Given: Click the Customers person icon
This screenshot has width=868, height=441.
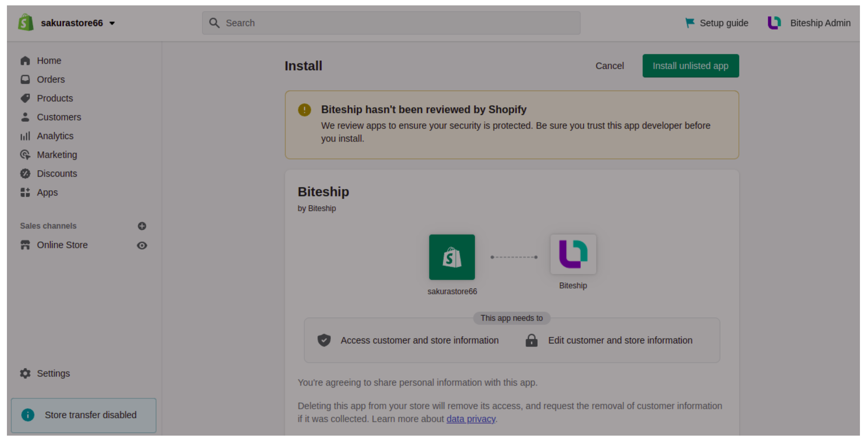Looking at the screenshot, I should [25, 117].
